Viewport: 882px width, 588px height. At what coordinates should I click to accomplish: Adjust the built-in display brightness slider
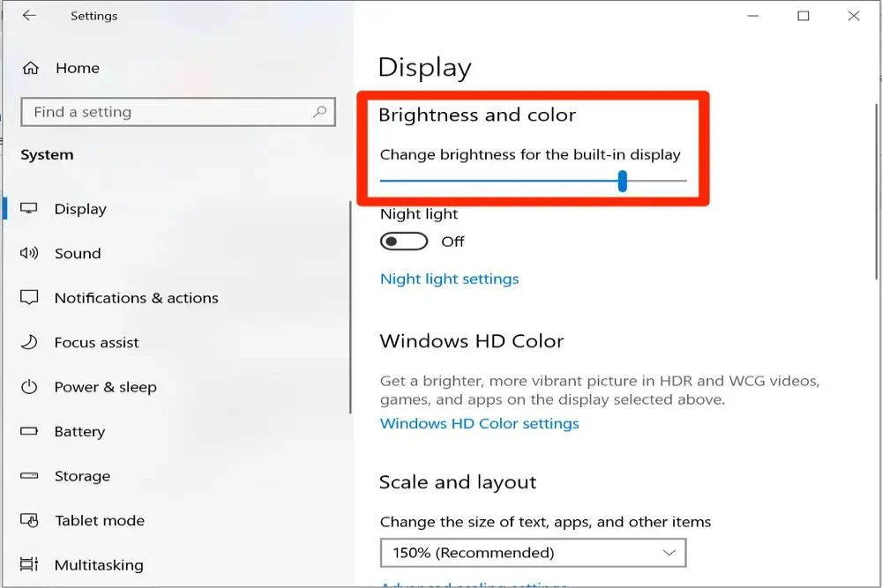623,180
